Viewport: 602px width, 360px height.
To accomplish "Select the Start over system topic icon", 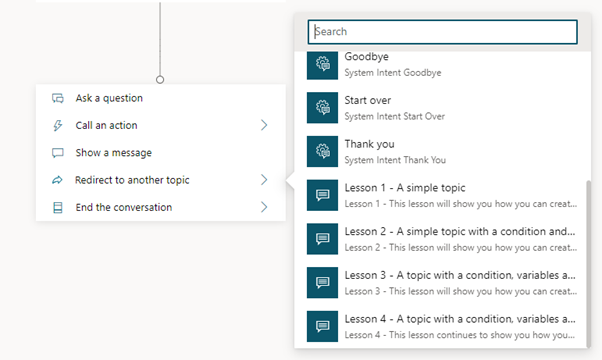I will tap(322, 108).
